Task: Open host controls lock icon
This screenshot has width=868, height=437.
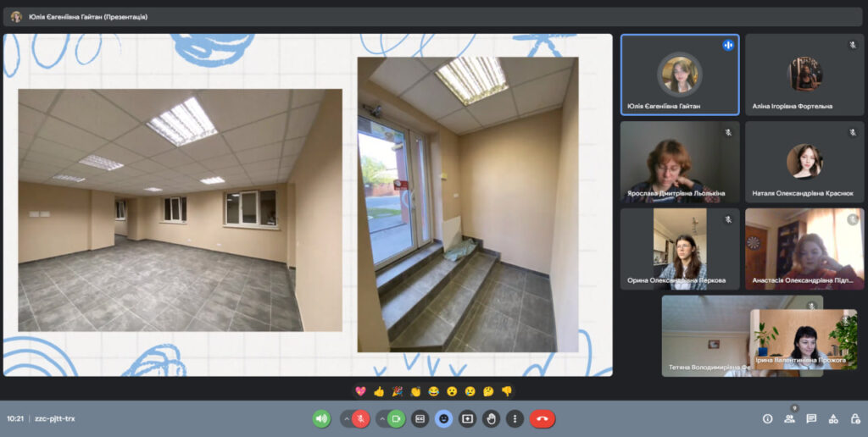Action: point(854,418)
